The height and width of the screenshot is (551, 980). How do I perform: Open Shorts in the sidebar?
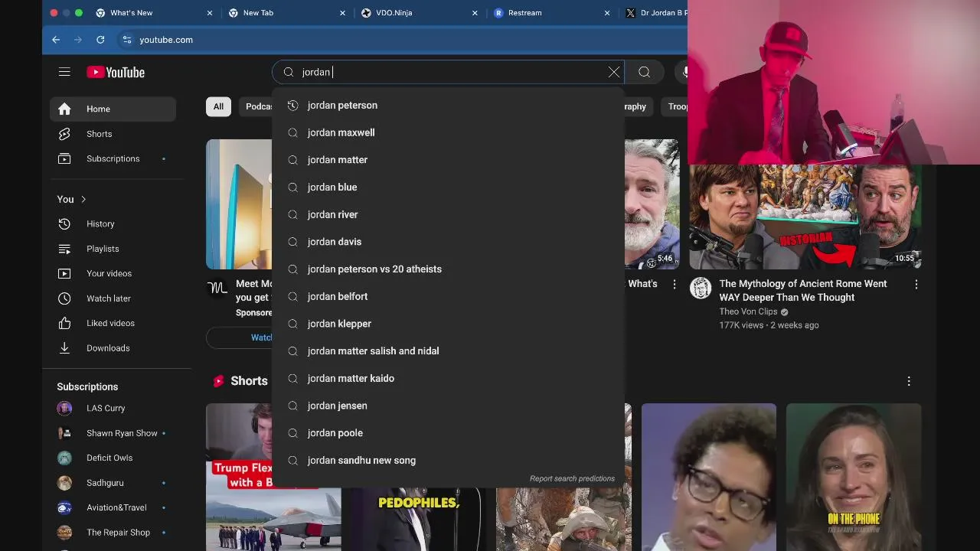pos(113,134)
